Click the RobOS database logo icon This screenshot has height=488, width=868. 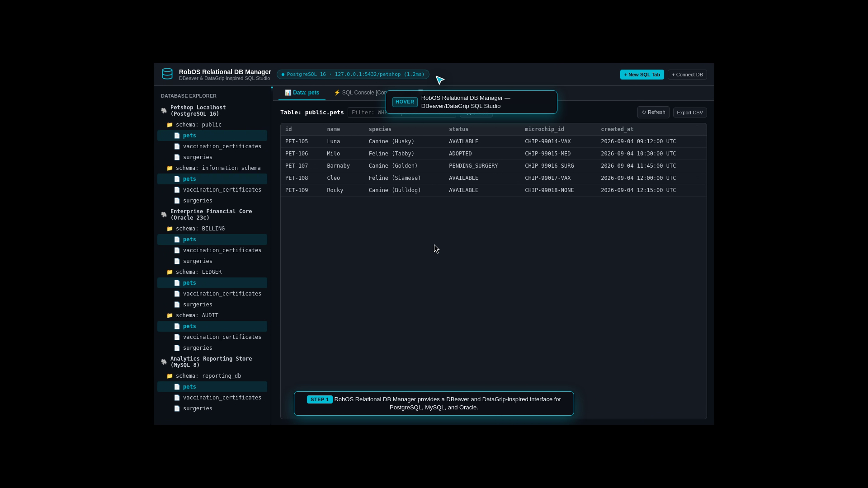pyautogui.click(x=167, y=74)
